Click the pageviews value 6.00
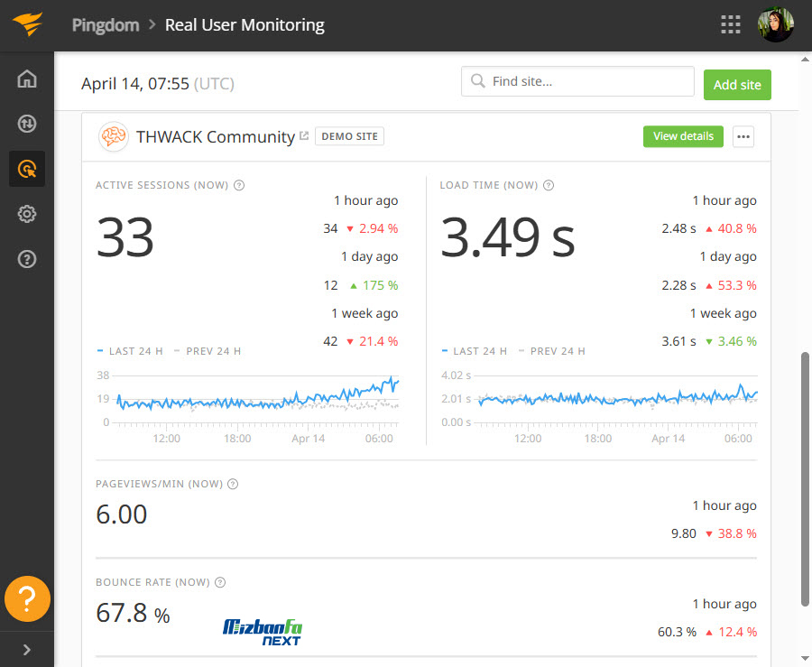812x667 pixels. [x=122, y=514]
